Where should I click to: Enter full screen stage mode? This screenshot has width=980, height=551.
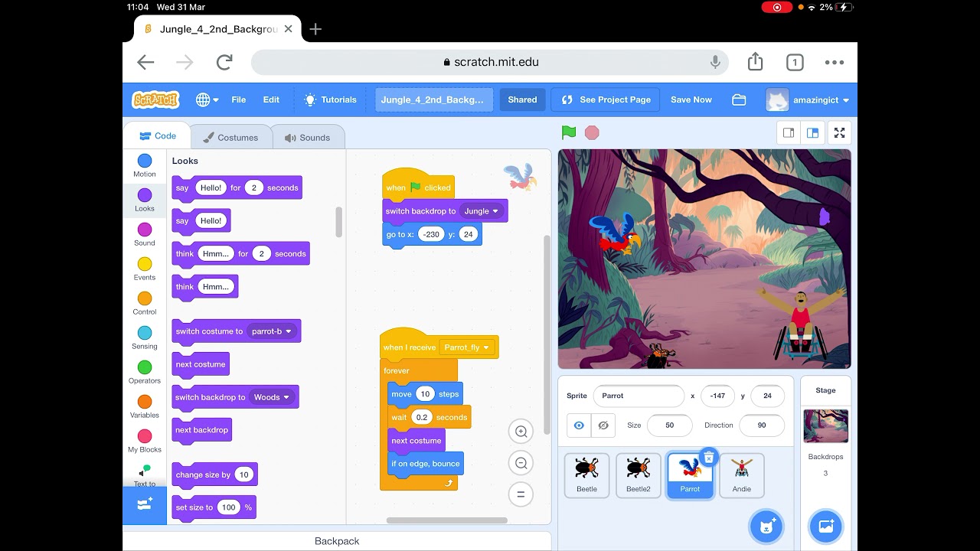coord(840,132)
